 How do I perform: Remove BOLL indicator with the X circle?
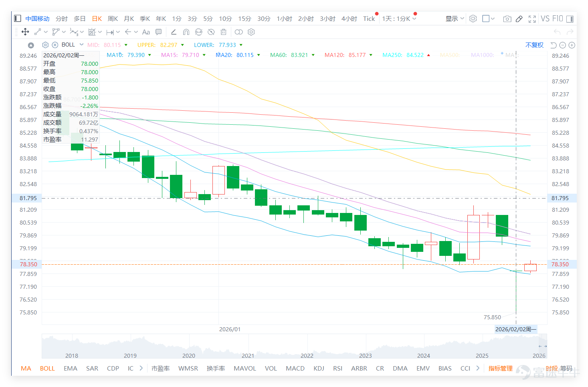tap(55, 45)
